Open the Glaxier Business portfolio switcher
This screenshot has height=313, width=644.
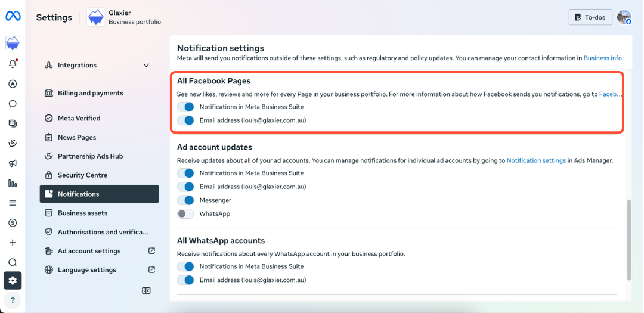click(x=123, y=17)
